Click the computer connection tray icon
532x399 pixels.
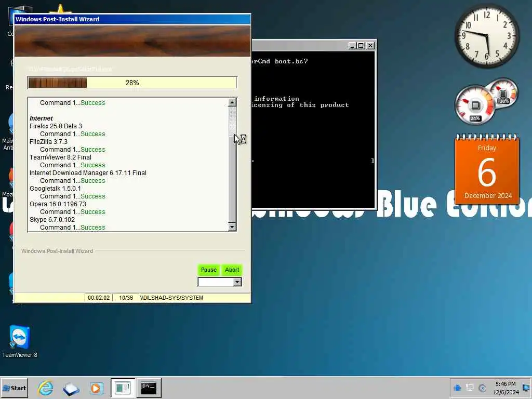click(470, 388)
